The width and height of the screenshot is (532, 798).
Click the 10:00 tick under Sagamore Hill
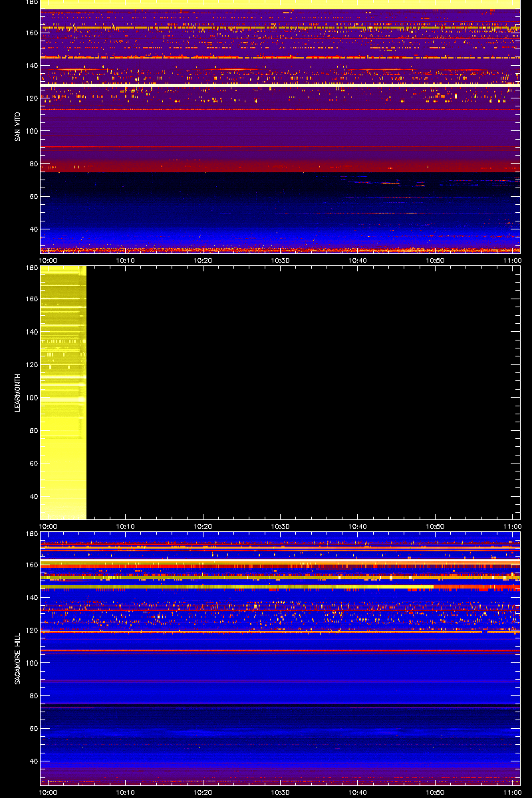49,792
